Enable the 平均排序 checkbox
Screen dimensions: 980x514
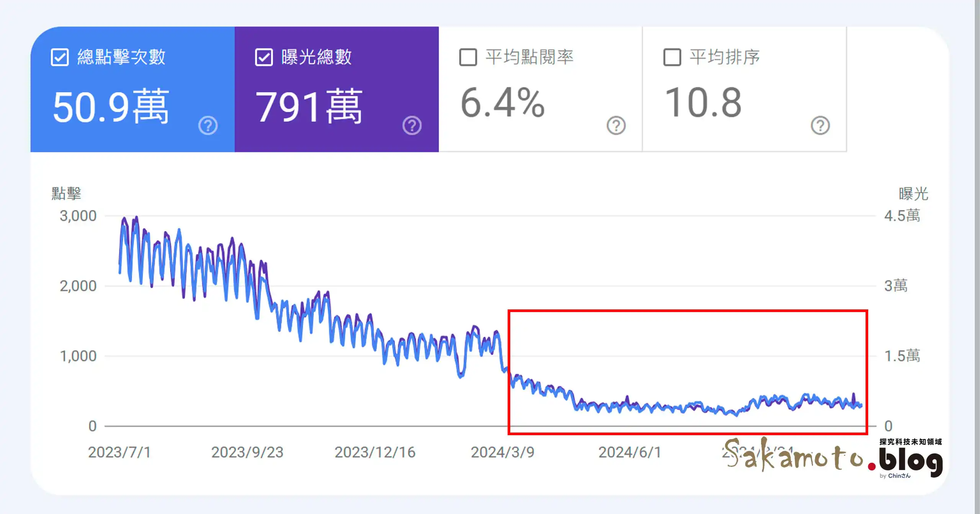[x=672, y=57]
